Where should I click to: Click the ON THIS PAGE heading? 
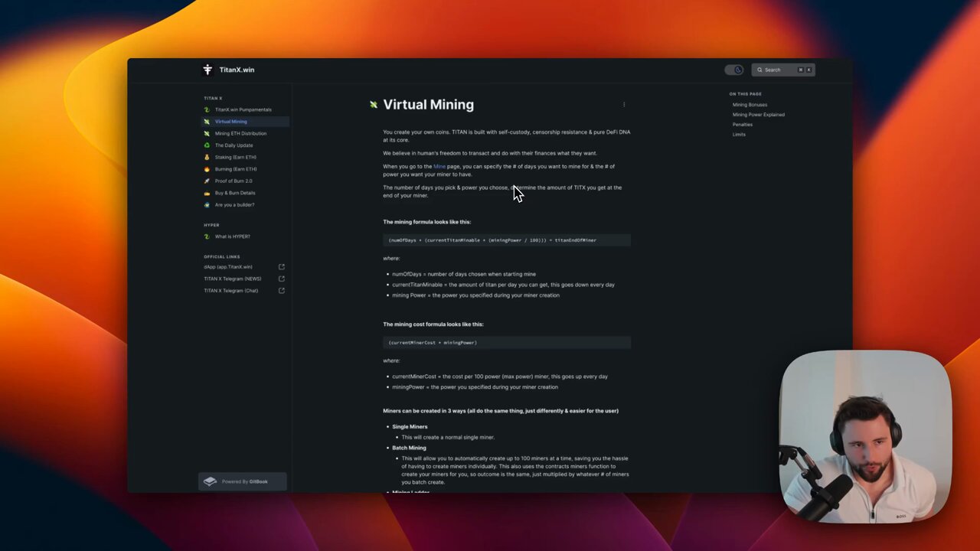(745, 94)
